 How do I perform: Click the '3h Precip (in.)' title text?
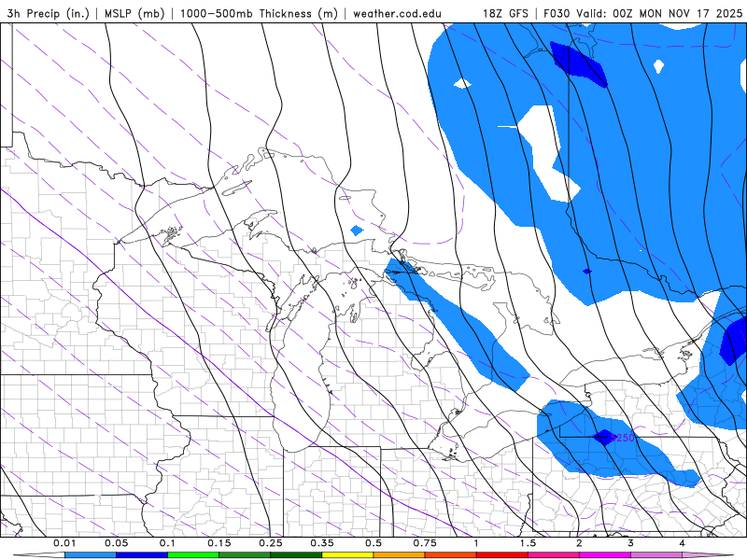(49, 13)
